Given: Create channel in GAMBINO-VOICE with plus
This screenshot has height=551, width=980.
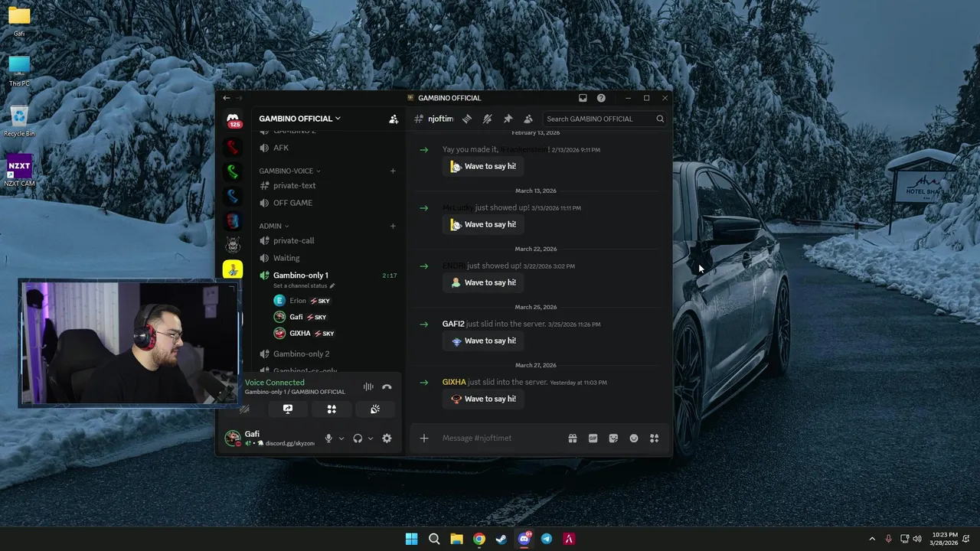Looking at the screenshot, I should [393, 171].
